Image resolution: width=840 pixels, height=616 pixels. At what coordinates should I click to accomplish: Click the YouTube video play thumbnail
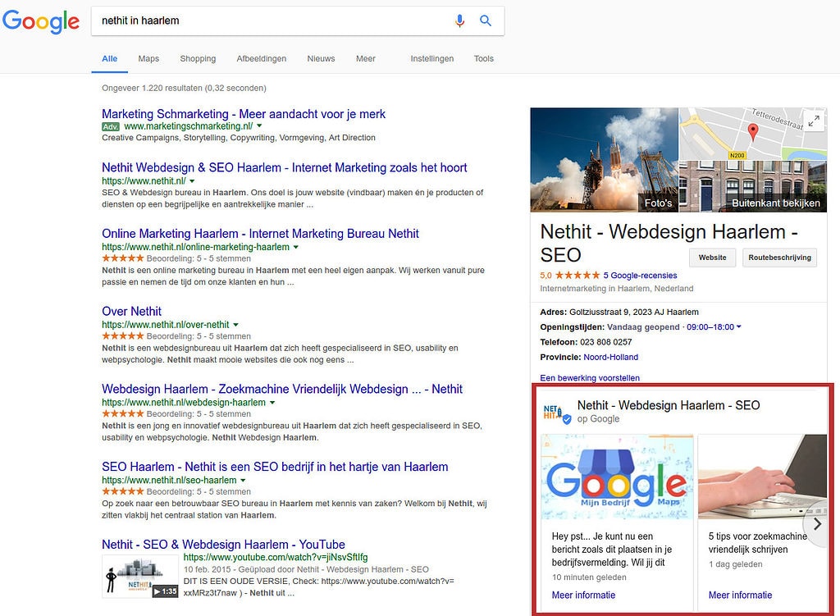[139, 577]
